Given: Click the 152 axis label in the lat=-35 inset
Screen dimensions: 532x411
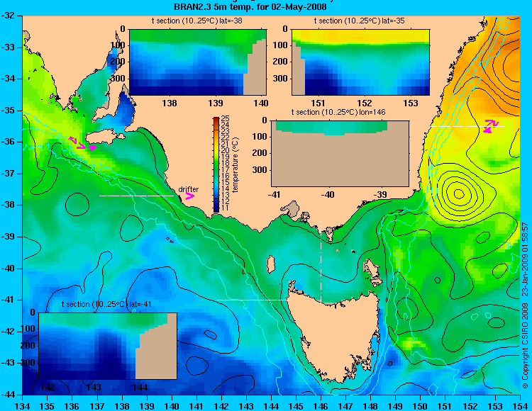Looking at the screenshot, I should 365,103.
